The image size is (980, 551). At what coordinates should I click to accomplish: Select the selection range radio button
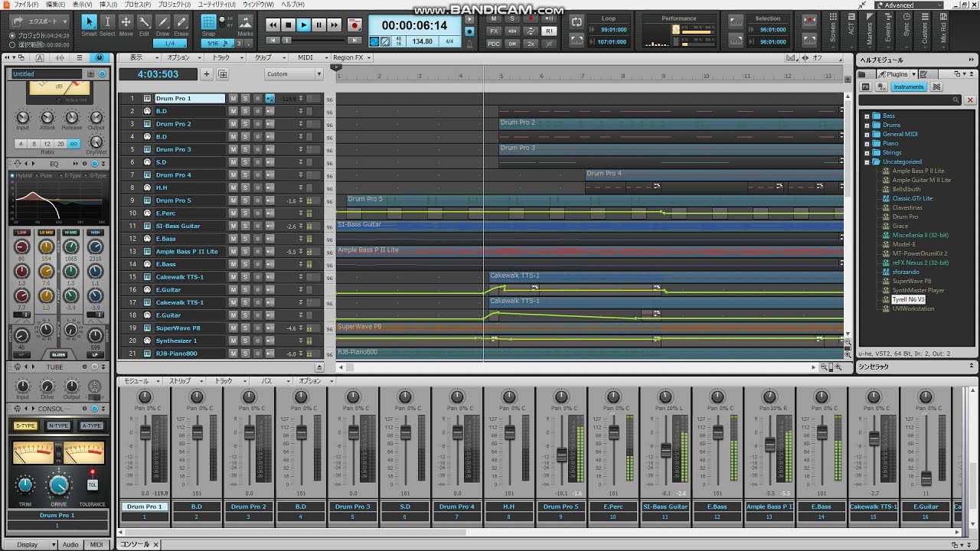[12, 44]
